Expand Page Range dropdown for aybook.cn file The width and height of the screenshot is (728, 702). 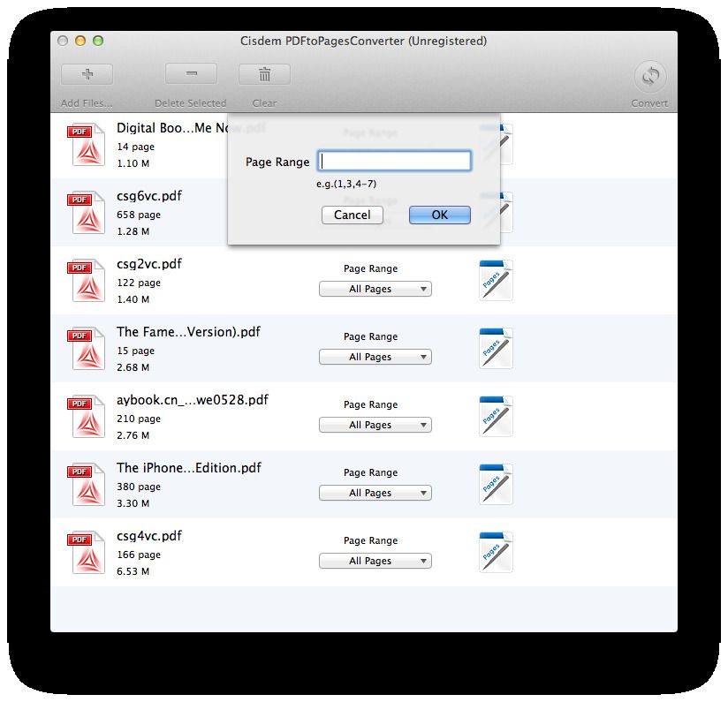375,425
